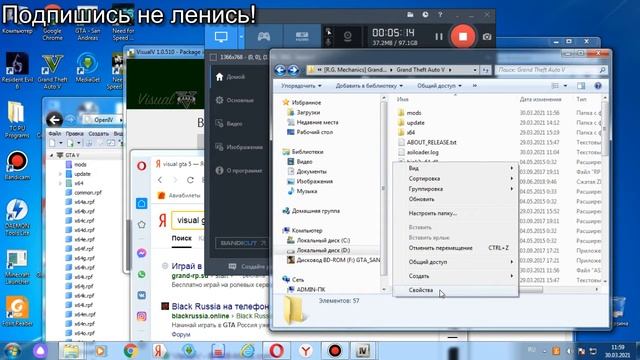Screen dimensions: 640x360
Task: Expand Группировка in the context menu
Action: (456, 189)
